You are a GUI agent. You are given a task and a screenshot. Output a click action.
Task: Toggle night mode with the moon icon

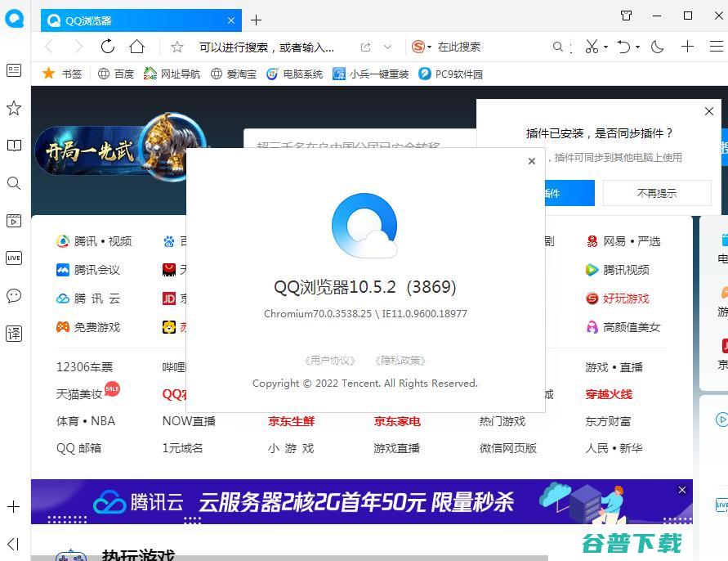coord(657,47)
